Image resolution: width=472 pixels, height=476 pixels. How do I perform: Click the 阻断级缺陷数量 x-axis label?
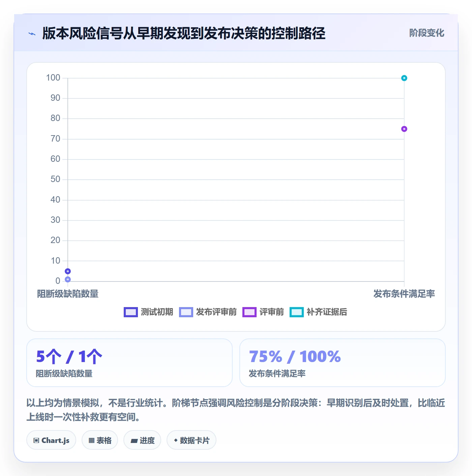point(68,294)
